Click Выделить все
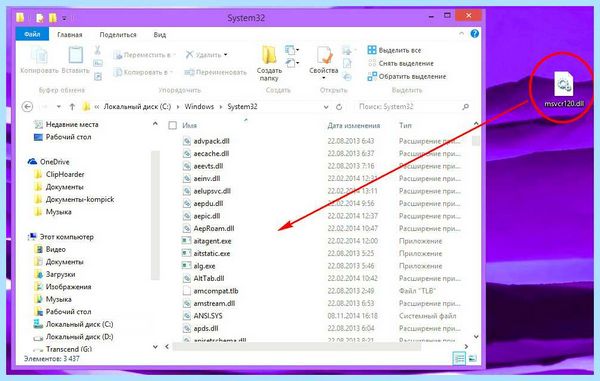This screenshot has width=600, height=381. tap(394, 50)
